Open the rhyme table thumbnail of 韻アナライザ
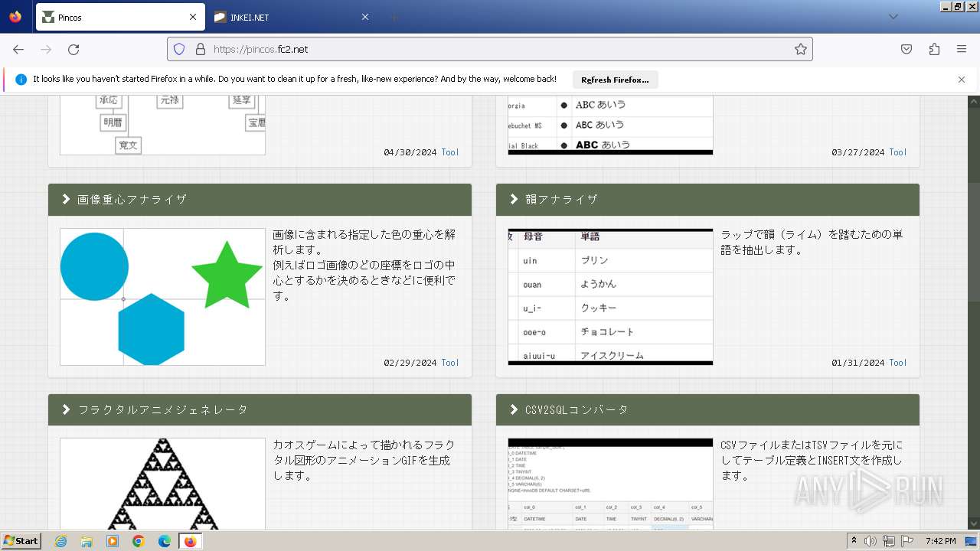 click(x=610, y=297)
